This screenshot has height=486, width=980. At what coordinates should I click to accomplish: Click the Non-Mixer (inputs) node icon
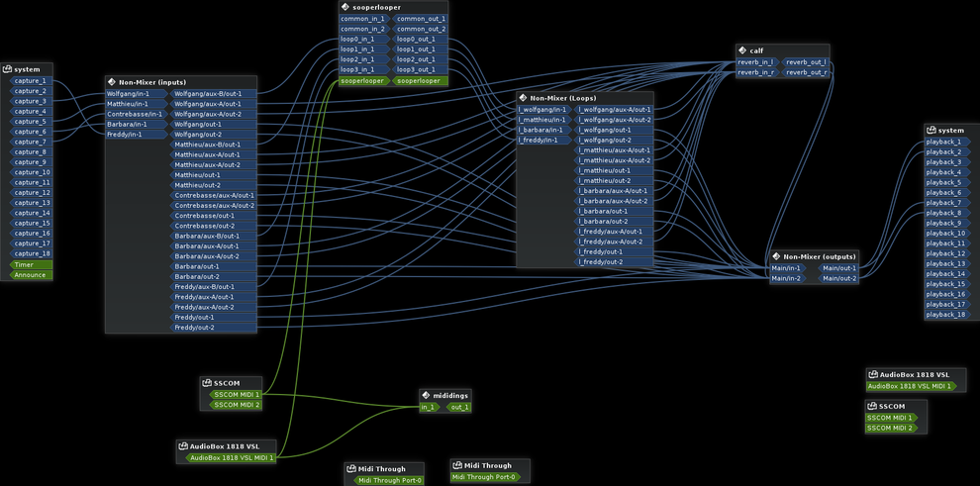click(x=112, y=82)
